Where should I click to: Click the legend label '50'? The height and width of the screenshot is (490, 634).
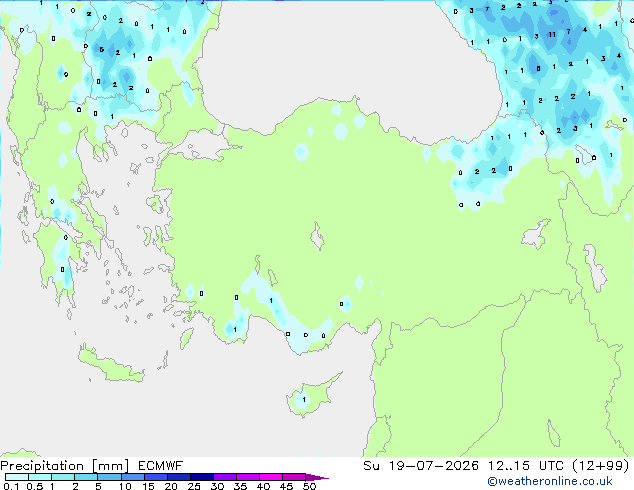[x=309, y=486]
